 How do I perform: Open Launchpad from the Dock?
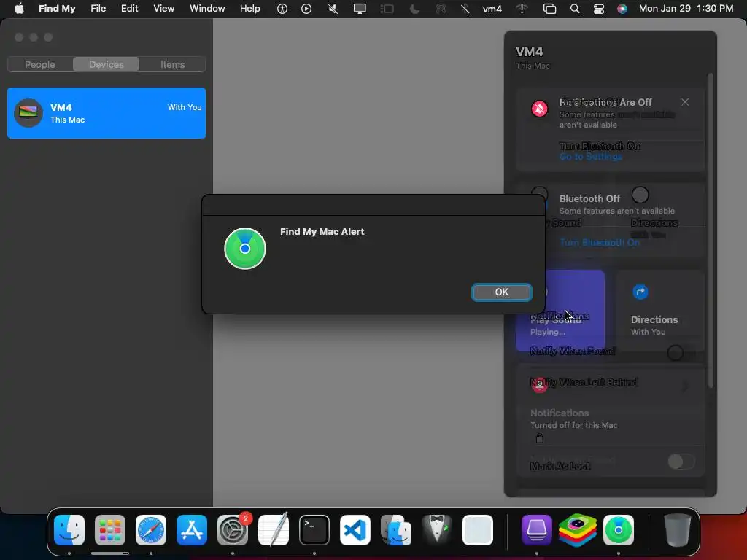coord(110,530)
